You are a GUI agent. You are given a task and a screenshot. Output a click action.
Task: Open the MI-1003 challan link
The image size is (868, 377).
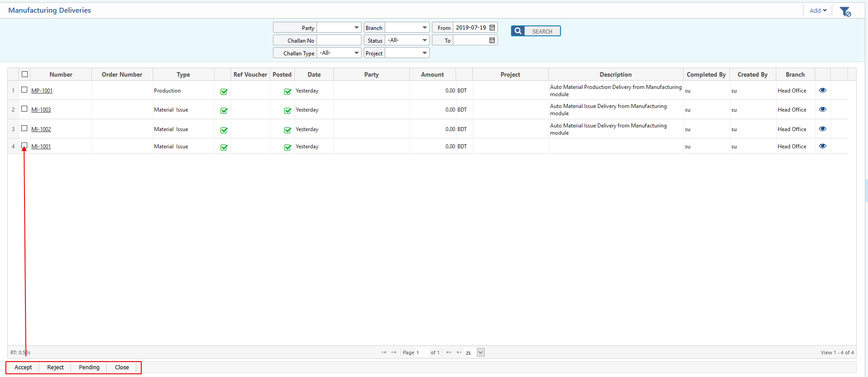tap(41, 110)
